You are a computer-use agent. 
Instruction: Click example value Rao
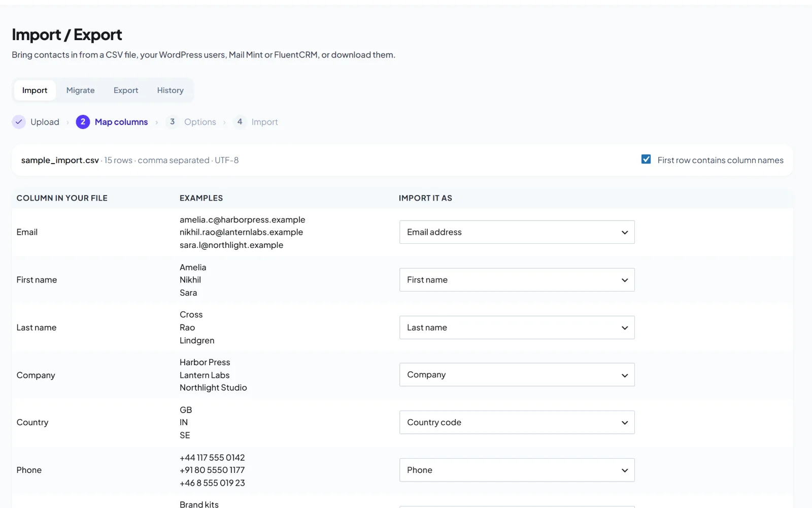pos(187,328)
